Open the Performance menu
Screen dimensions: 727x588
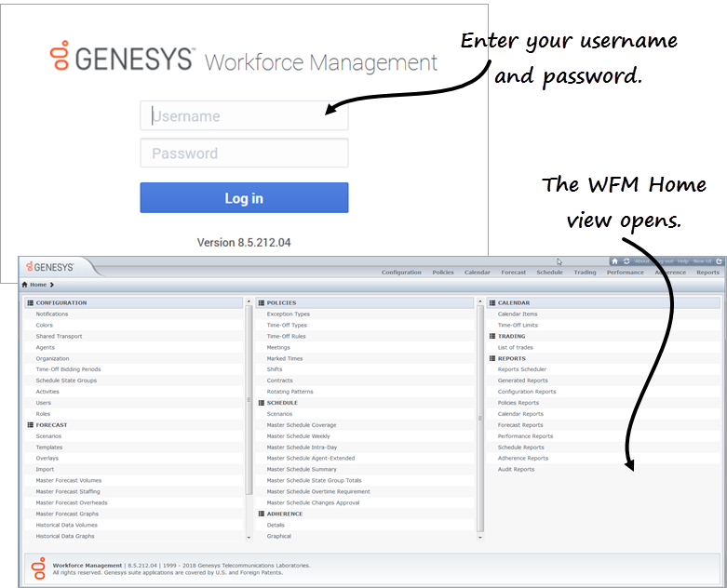[625, 273]
